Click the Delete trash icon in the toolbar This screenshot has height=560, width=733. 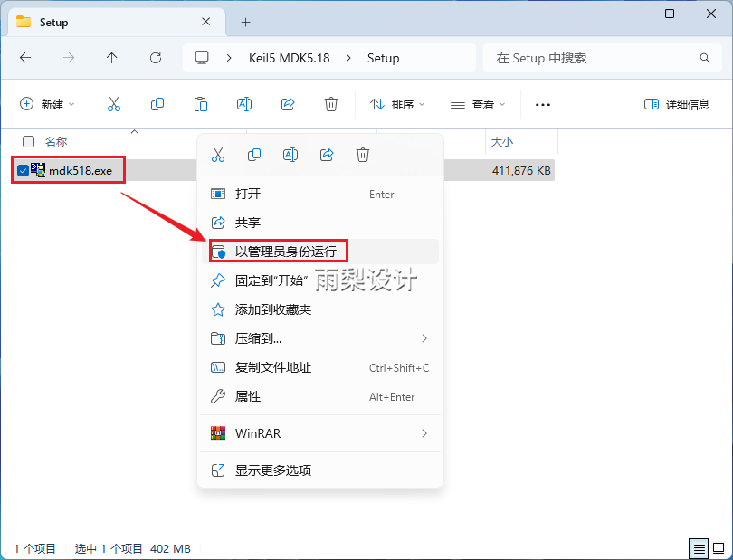(x=331, y=104)
